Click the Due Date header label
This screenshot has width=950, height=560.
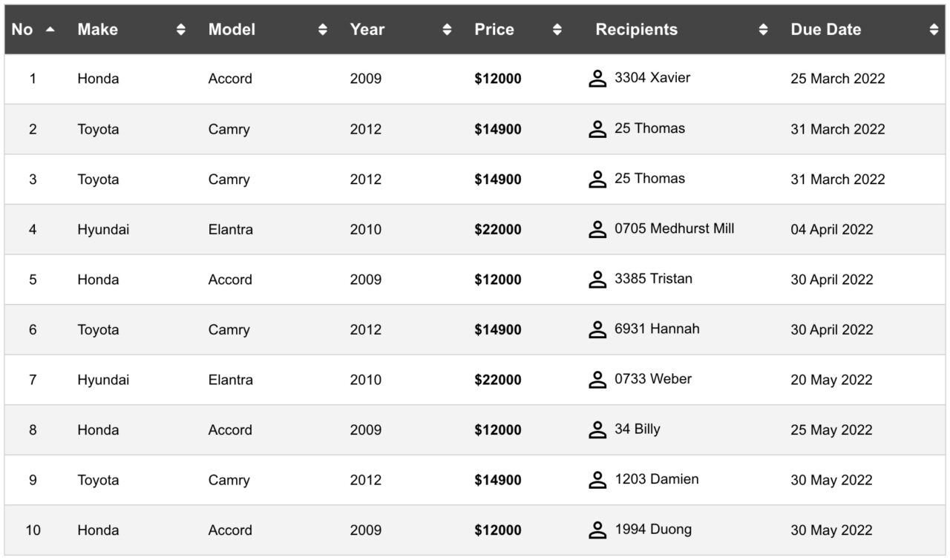(x=826, y=30)
